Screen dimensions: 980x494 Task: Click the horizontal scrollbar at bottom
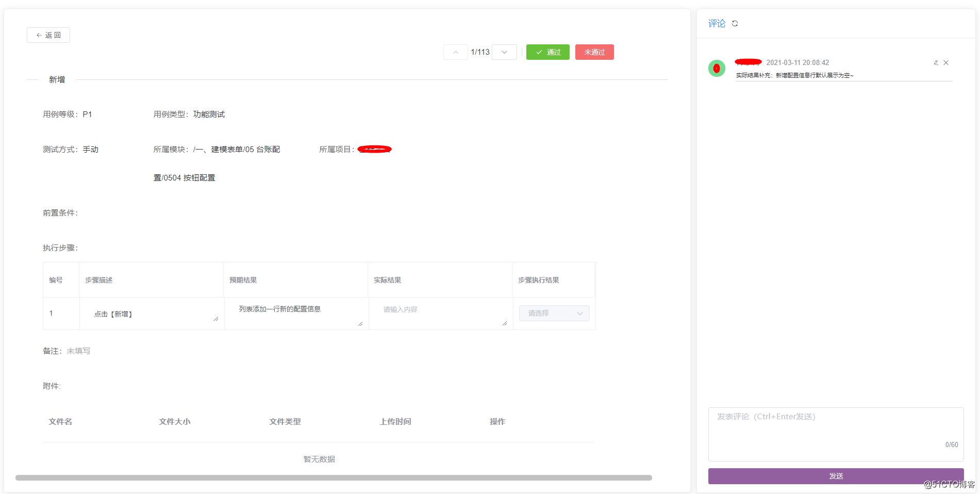pyautogui.click(x=334, y=477)
